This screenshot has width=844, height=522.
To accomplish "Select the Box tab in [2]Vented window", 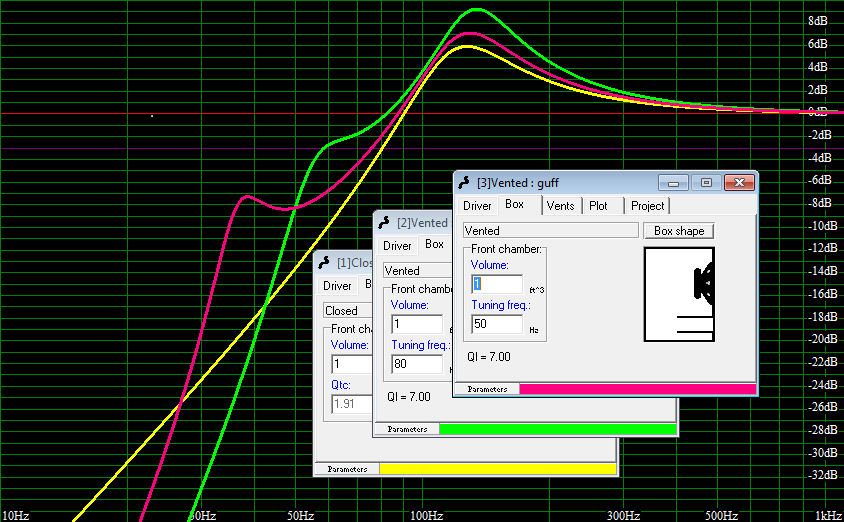I will [434, 244].
